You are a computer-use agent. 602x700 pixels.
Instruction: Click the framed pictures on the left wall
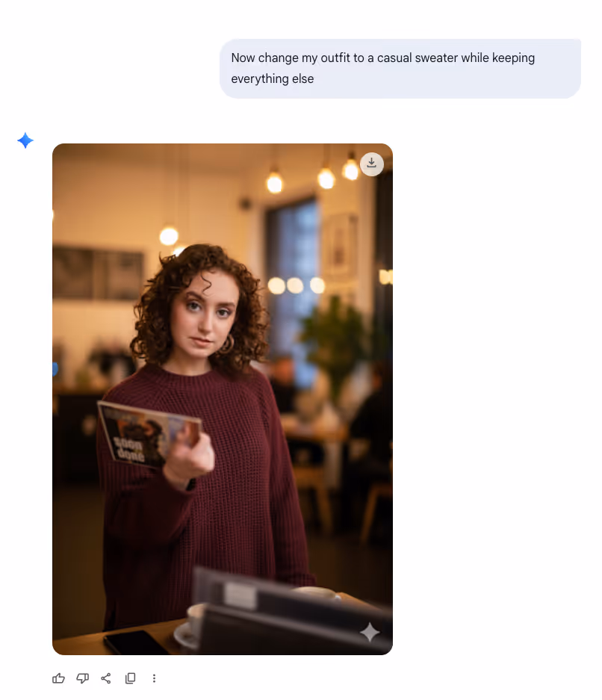(98, 273)
